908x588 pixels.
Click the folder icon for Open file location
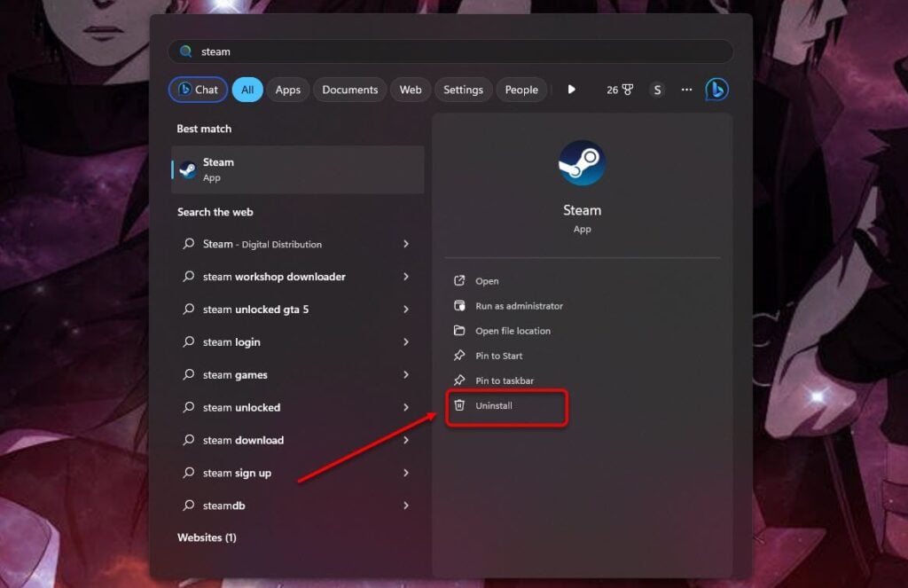(459, 331)
